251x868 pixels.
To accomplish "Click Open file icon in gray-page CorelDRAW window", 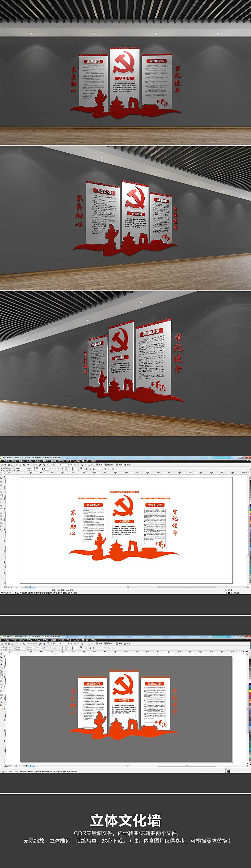I will click(x=5, y=643).
